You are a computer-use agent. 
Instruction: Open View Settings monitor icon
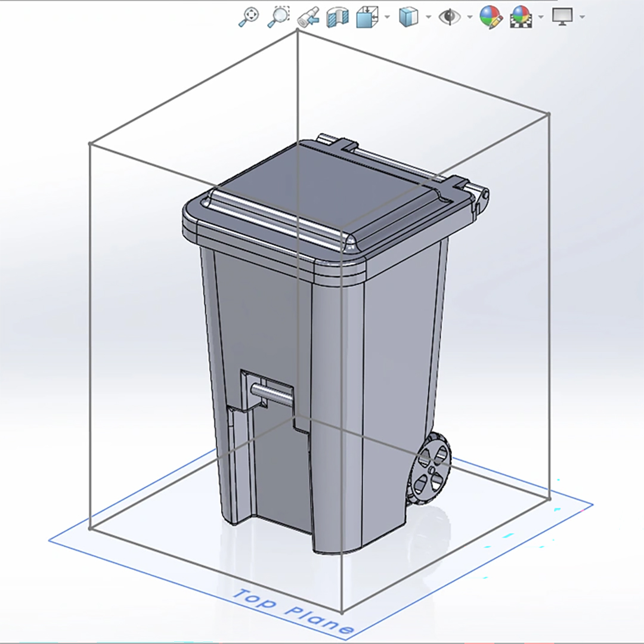pyautogui.click(x=562, y=17)
